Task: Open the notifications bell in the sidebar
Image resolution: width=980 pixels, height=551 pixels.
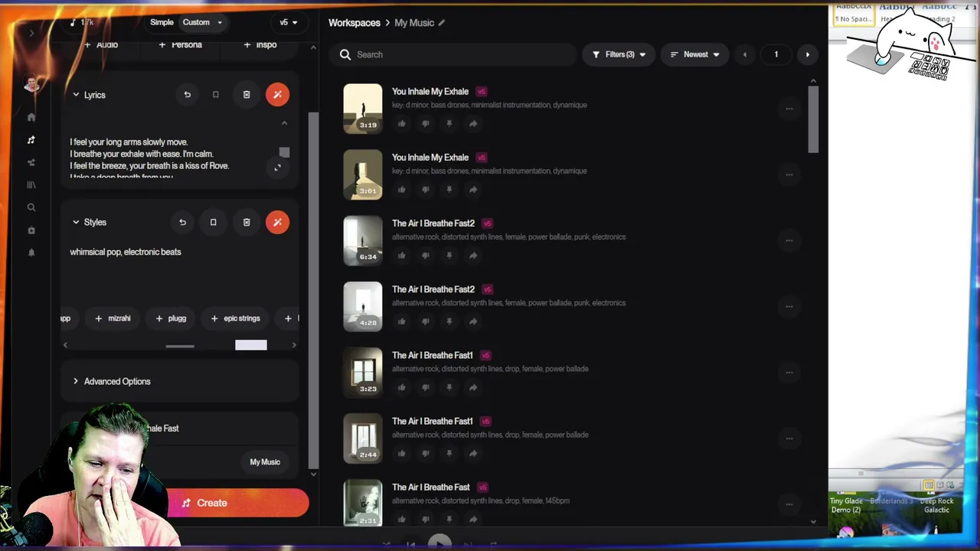Action: [x=31, y=252]
